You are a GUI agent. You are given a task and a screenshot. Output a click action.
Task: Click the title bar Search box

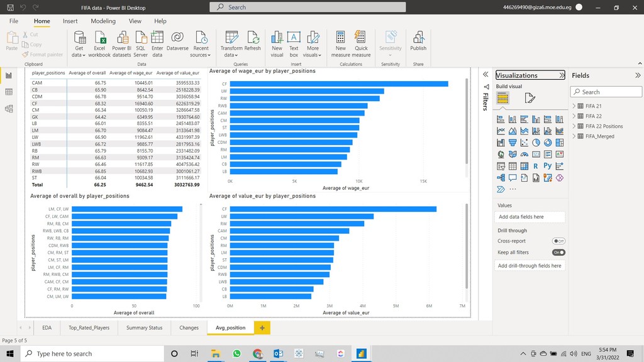pos(308,7)
